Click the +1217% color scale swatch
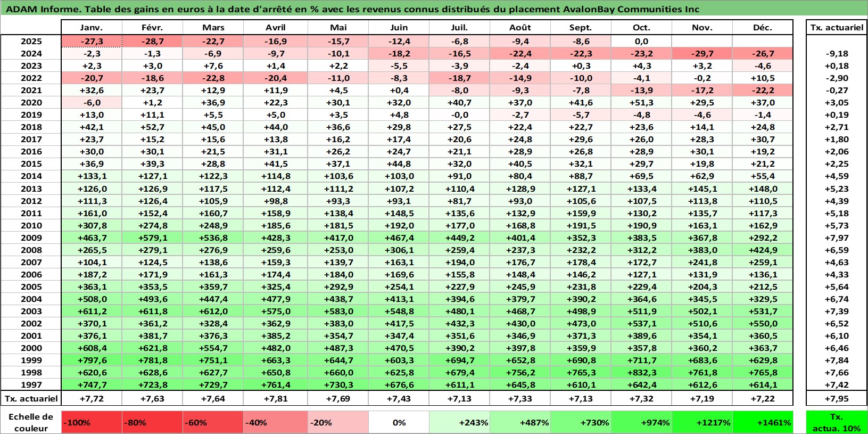 [702, 422]
